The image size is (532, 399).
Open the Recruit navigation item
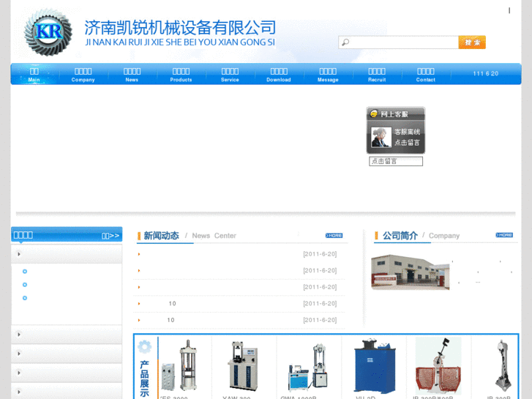[x=377, y=75]
